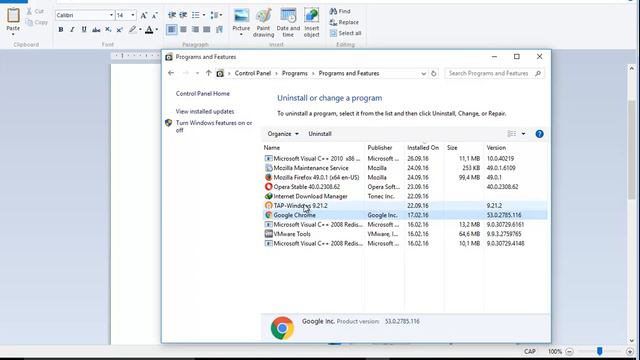The image size is (640, 360).
Task: Select VMware Tools entry
Action: click(404, 234)
